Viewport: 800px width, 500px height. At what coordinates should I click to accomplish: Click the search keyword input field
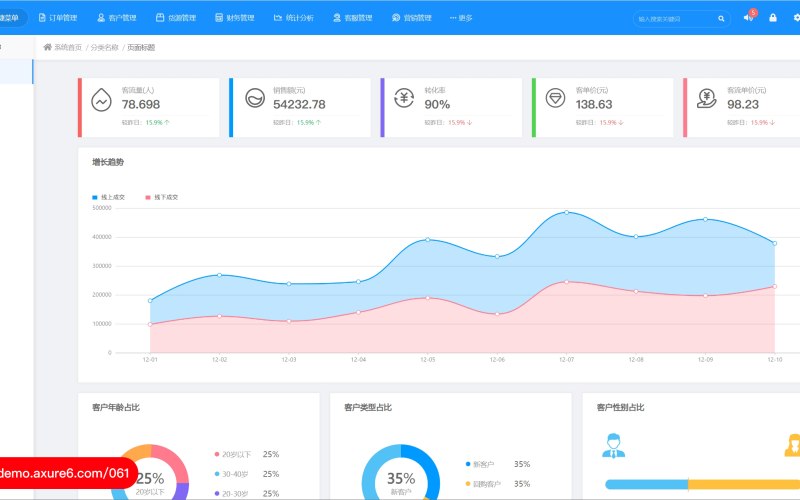[x=674, y=19]
